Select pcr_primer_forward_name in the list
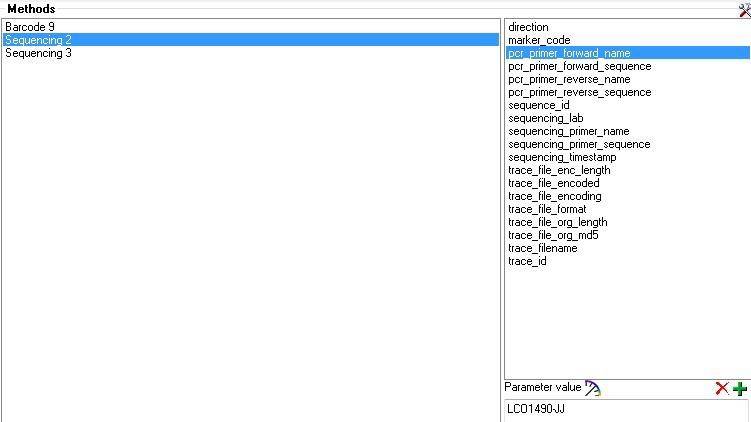The height and width of the screenshot is (422, 751). click(569, 53)
